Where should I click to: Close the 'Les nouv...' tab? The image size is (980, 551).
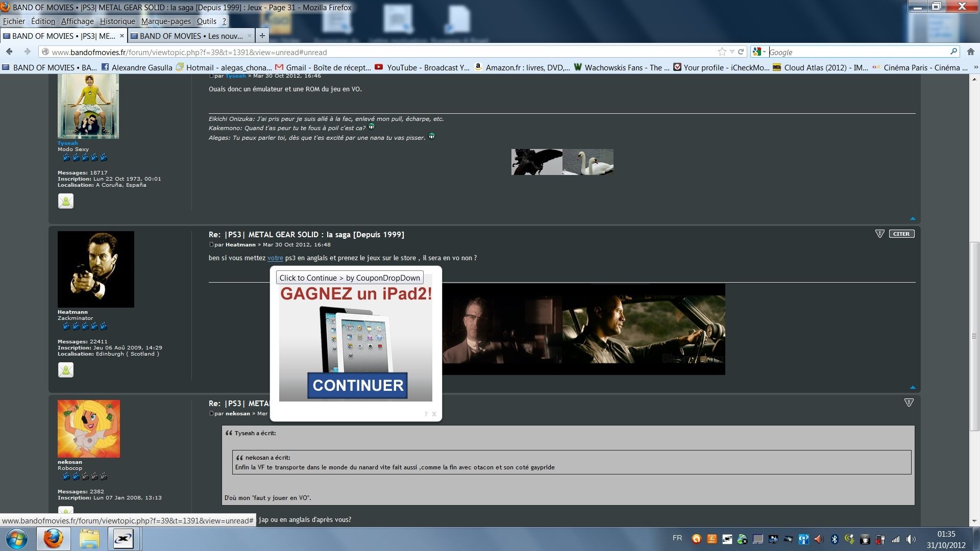[250, 36]
